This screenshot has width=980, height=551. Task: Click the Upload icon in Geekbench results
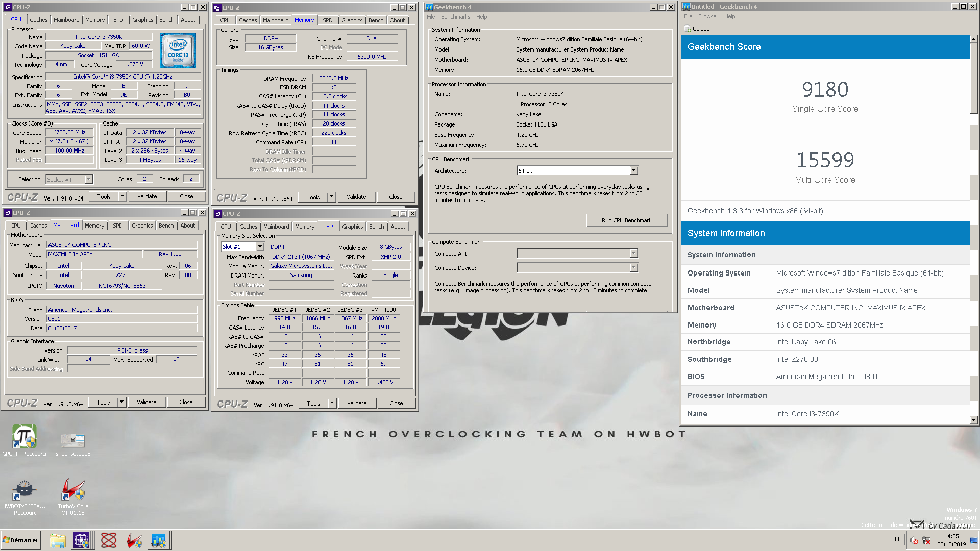688,29
